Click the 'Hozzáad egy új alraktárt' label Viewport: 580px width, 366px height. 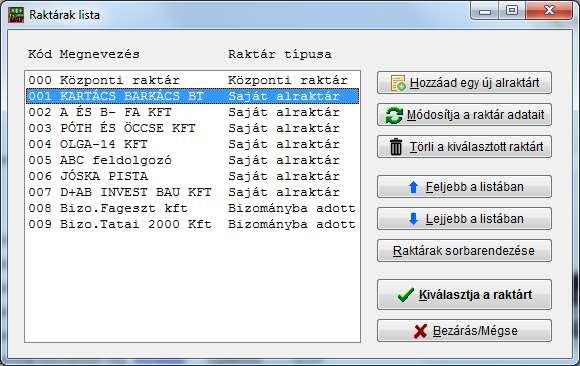[x=475, y=83]
